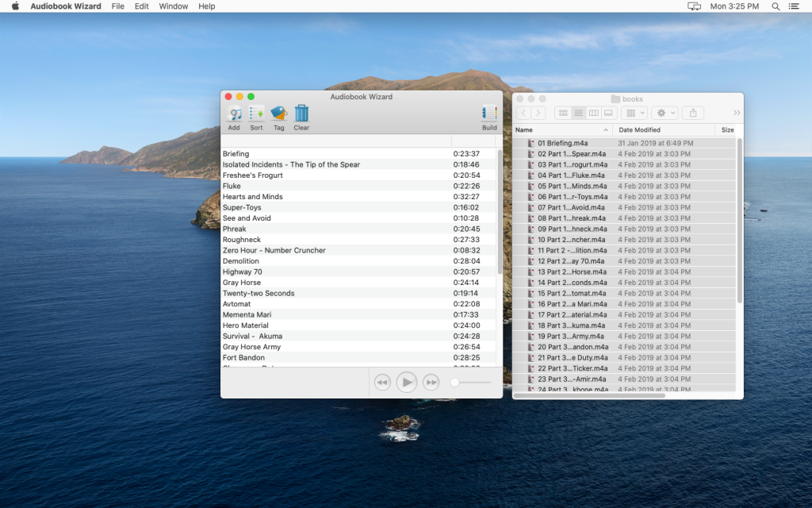
Task: Click the books folder icon in Finder title
Action: [x=615, y=99]
